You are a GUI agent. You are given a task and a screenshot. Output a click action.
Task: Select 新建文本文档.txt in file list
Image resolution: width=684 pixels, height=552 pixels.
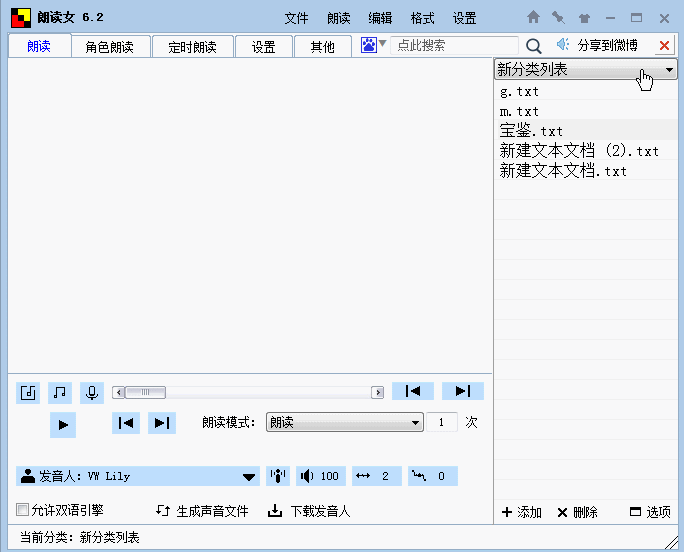tap(586, 170)
